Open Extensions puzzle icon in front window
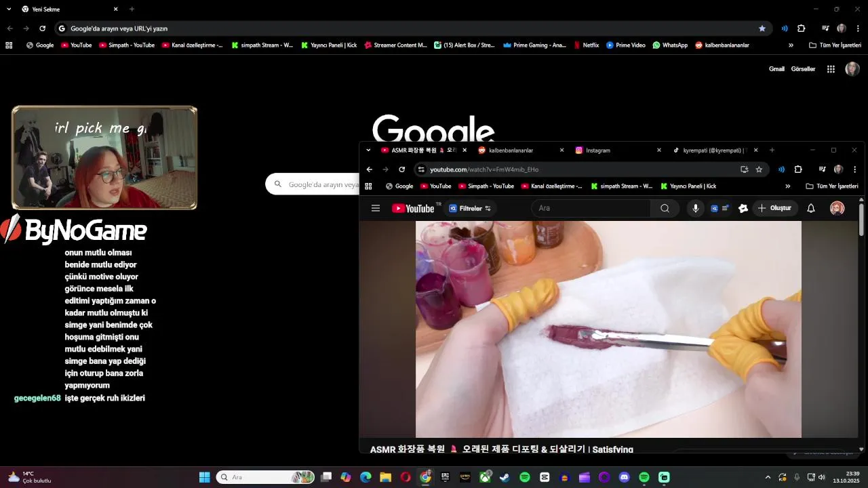The height and width of the screenshot is (488, 868). pos(798,169)
